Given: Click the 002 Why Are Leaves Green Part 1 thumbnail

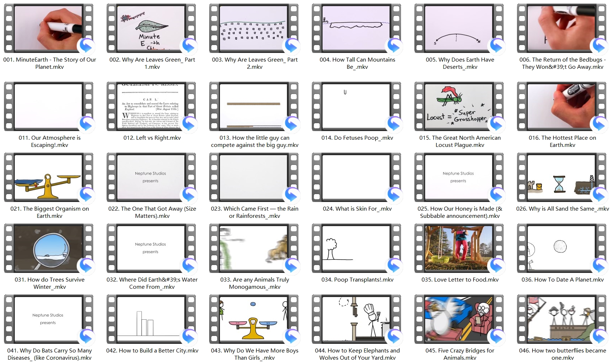Looking at the screenshot, I should pos(151,29).
